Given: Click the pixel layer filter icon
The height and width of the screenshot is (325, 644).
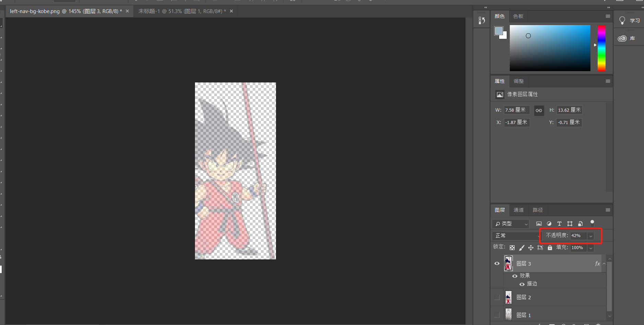Looking at the screenshot, I should point(539,224).
